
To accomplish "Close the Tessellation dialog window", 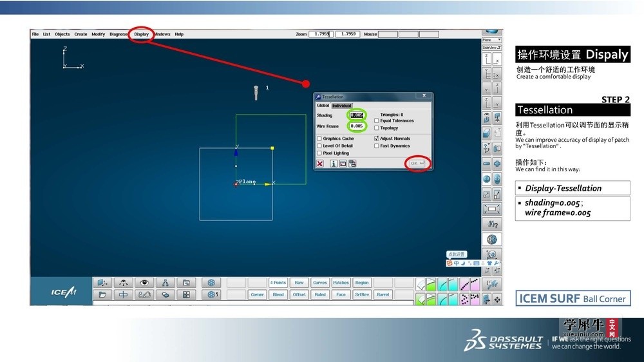I will (424, 95).
